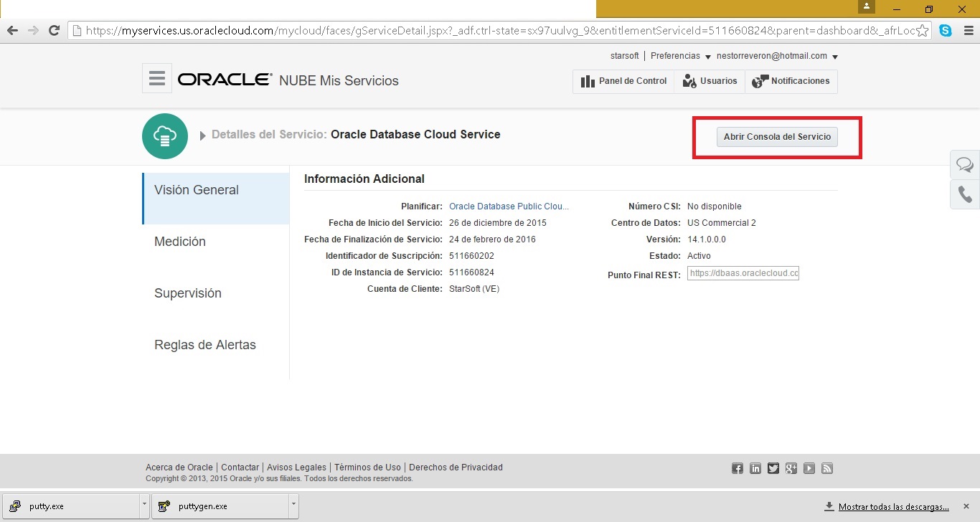Follow the Oracle Database Public Cloud plan link
Screen dimensions: 980x522
(509, 207)
